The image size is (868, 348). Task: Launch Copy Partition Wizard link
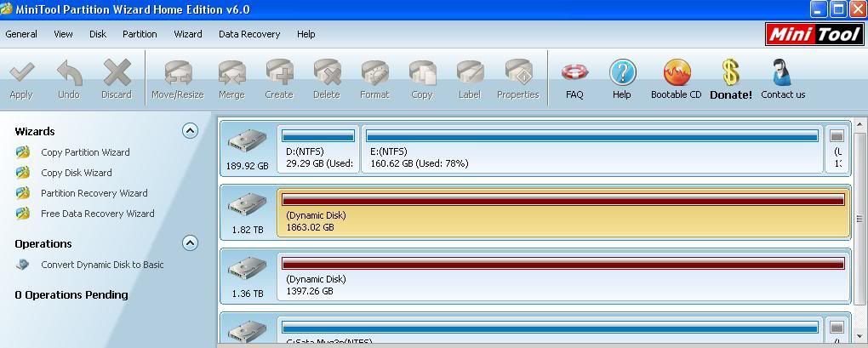click(x=85, y=152)
